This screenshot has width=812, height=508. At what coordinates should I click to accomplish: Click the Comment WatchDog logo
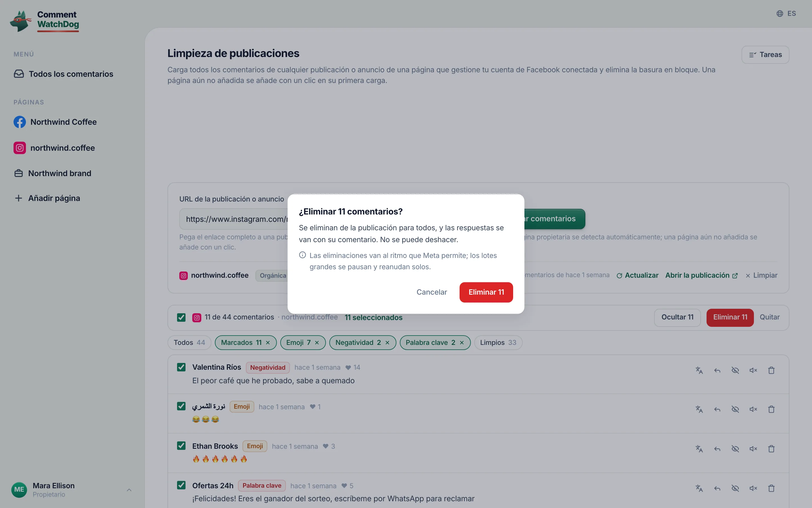(45, 21)
